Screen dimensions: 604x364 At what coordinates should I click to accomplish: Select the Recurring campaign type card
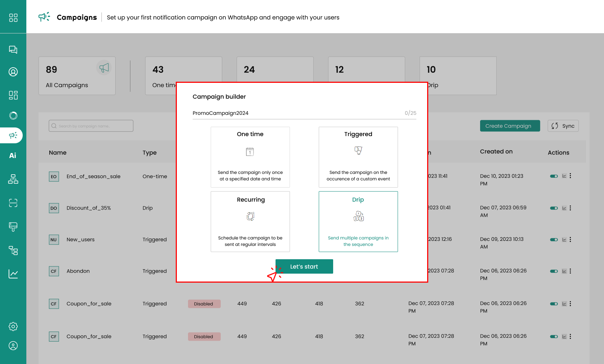250,221
